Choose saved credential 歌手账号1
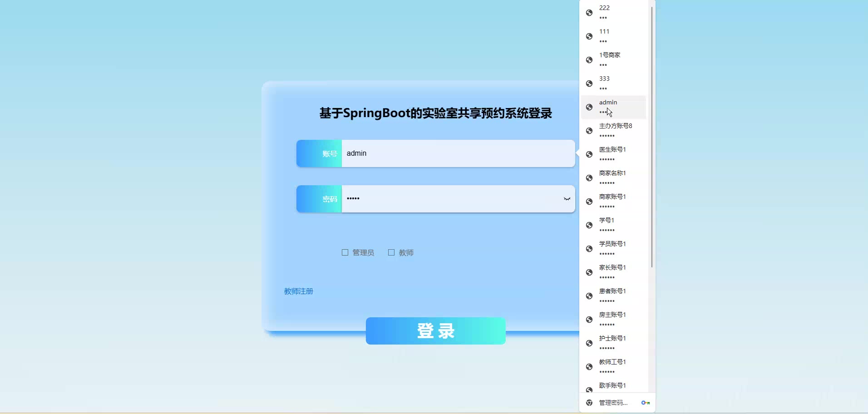 click(x=614, y=385)
